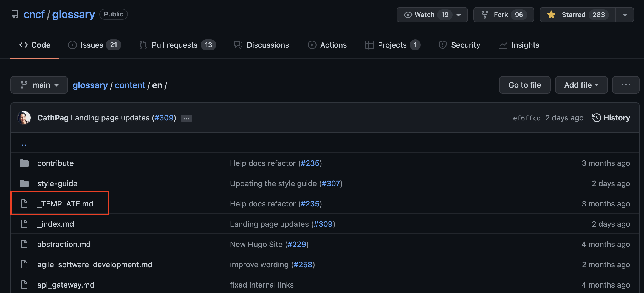Open the style-guide folder
This screenshot has width=644, height=293.
57,183
